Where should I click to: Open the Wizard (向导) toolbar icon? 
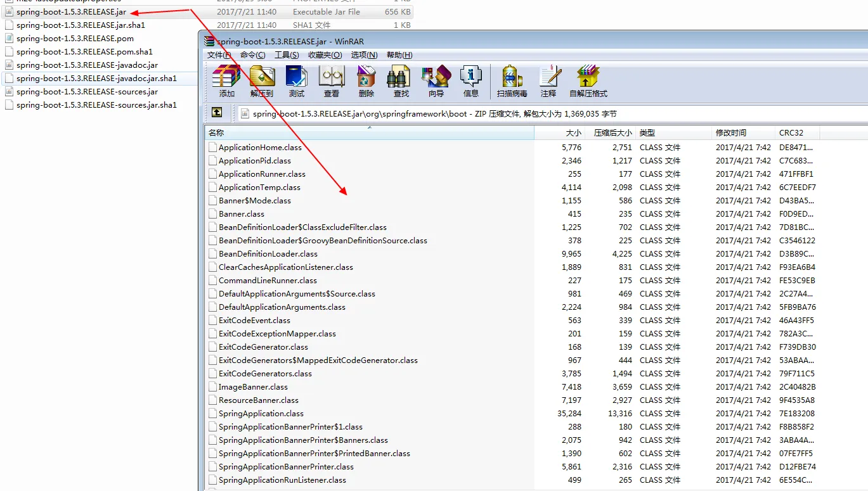click(x=436, y=76)
